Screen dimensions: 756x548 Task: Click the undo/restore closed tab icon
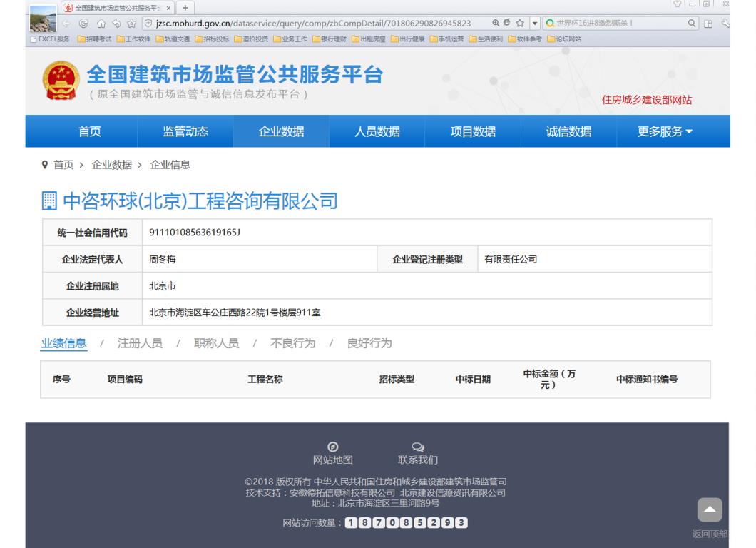click(116, 24)
